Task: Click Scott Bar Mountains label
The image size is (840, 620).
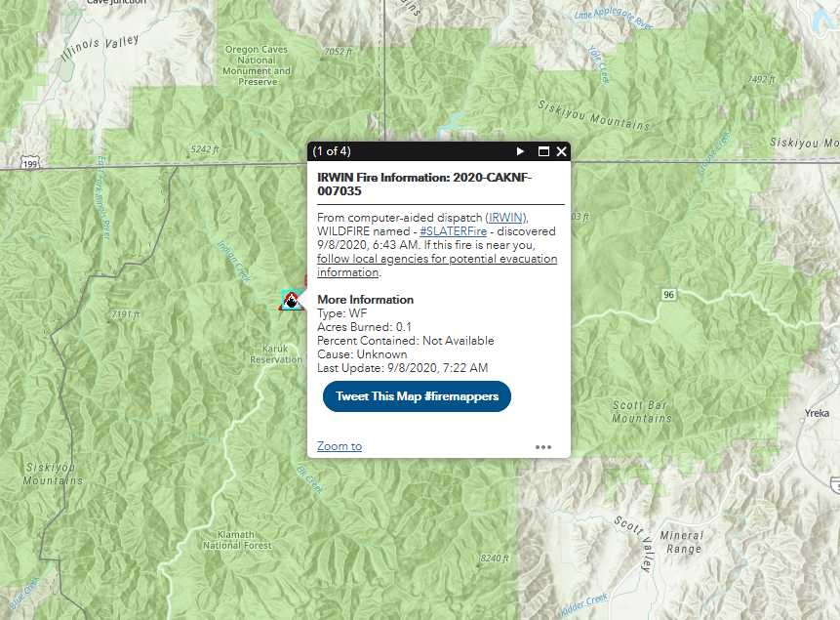Action: [x=641, y=411]
